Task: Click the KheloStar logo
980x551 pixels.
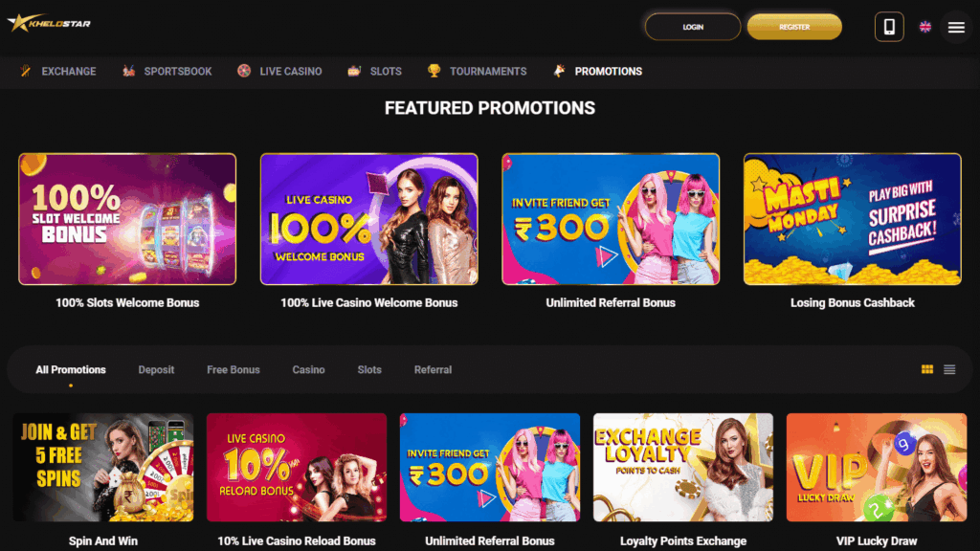Action: point(49,23)
